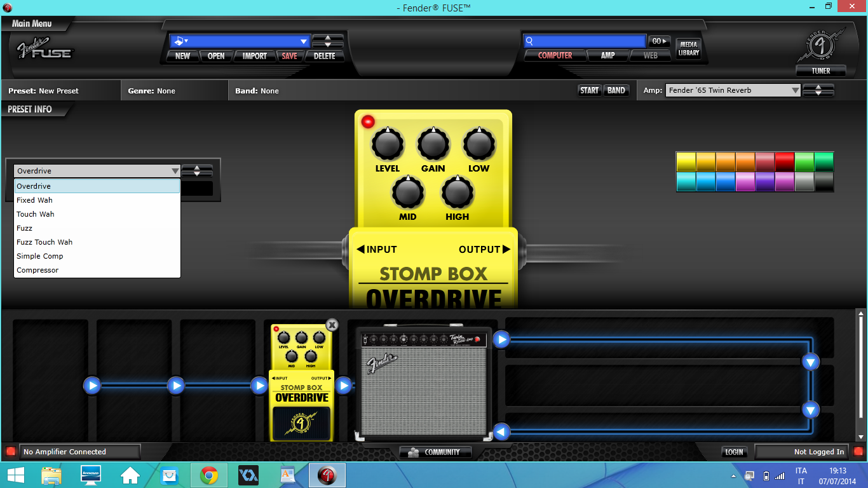The height and width of the screenshot is (488, 868).
Task: Click the Overdrive pedal thumbnail in signal chain
Action: click(x=301, y=383)
